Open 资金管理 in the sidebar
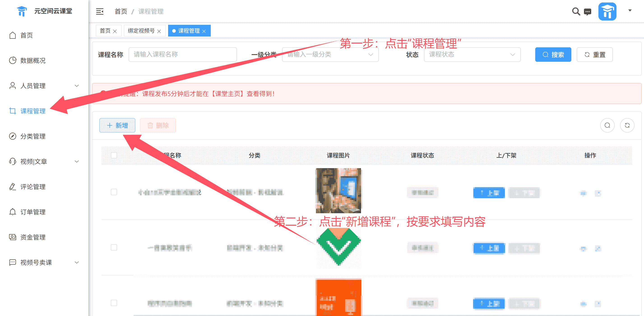644x316 pixels. [33, 237]
